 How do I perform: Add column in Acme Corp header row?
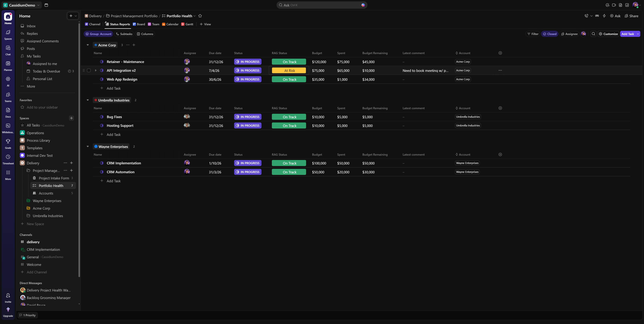500,53
